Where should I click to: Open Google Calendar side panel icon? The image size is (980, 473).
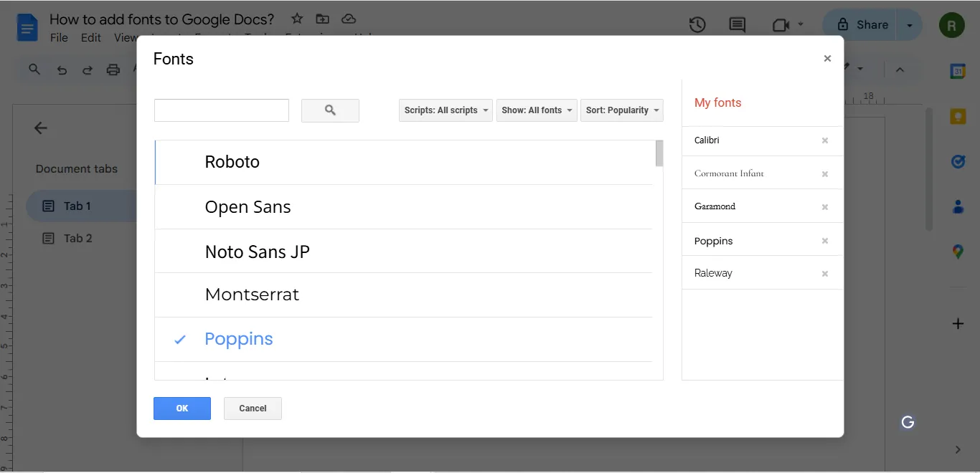click(958, 71)
